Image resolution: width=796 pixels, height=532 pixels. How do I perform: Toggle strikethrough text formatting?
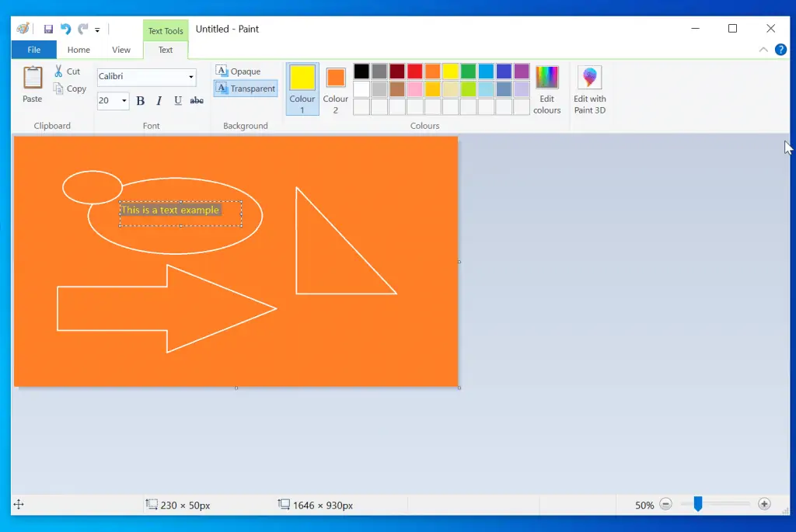pos(197,101)
